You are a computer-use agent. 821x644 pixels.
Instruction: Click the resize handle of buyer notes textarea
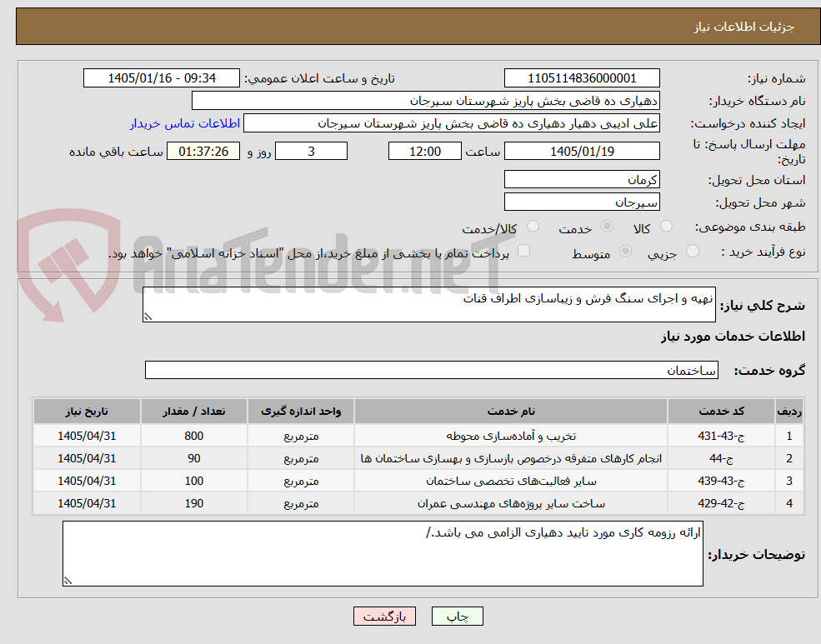pos(68,580)
